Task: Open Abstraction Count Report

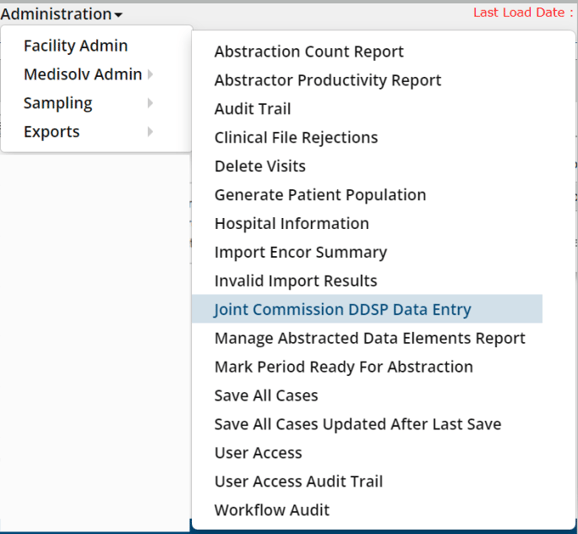Action: click(309, 52)
